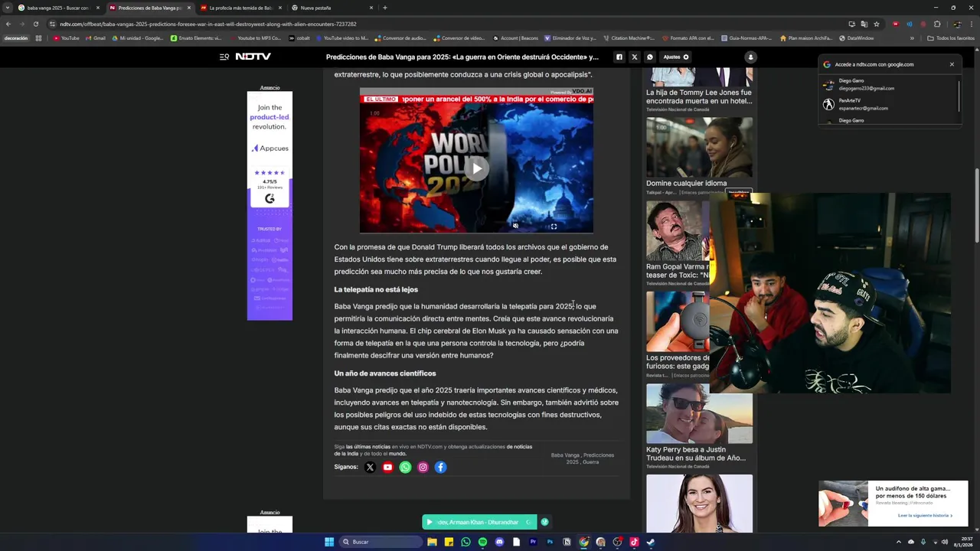Follow NDTV on Instagram icon

[x=423, y=467]
